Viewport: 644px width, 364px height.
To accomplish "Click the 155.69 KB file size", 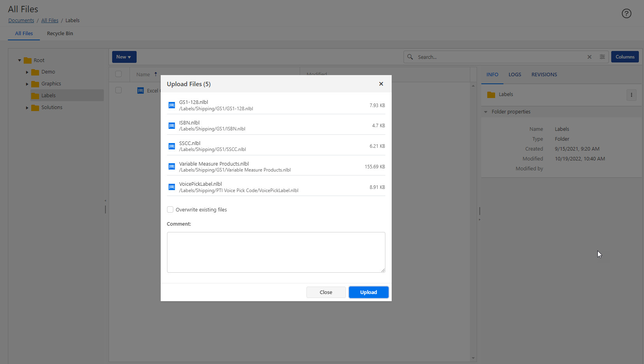I will coord(375,167).
